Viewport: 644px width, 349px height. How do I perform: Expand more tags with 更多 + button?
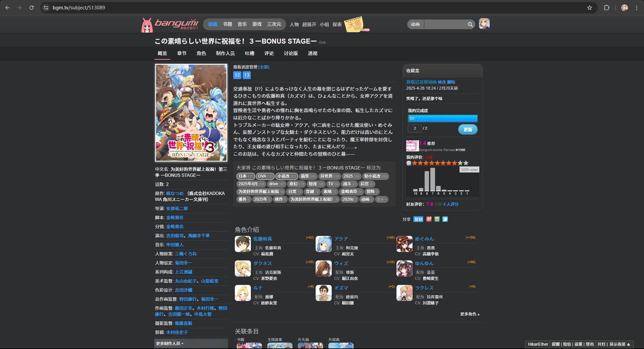pos(382,199)
